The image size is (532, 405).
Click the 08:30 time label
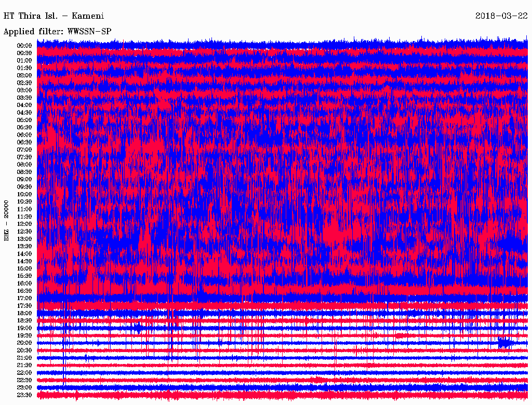[x=24, y=172]
